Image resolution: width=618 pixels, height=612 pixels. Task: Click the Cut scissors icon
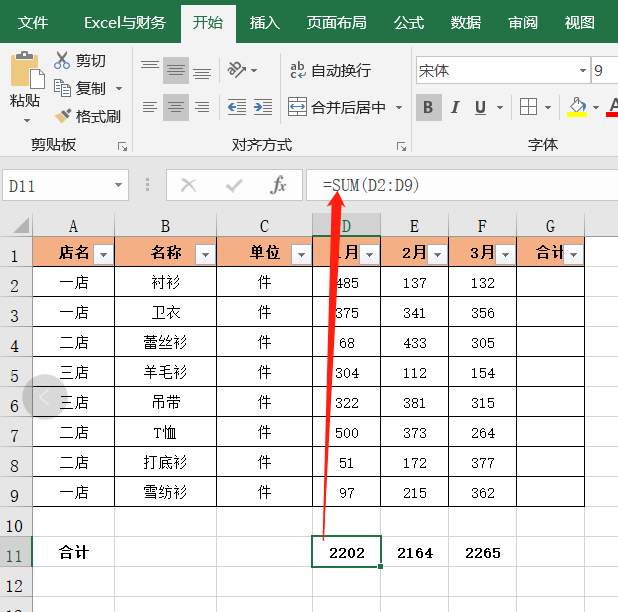(62, 60)
